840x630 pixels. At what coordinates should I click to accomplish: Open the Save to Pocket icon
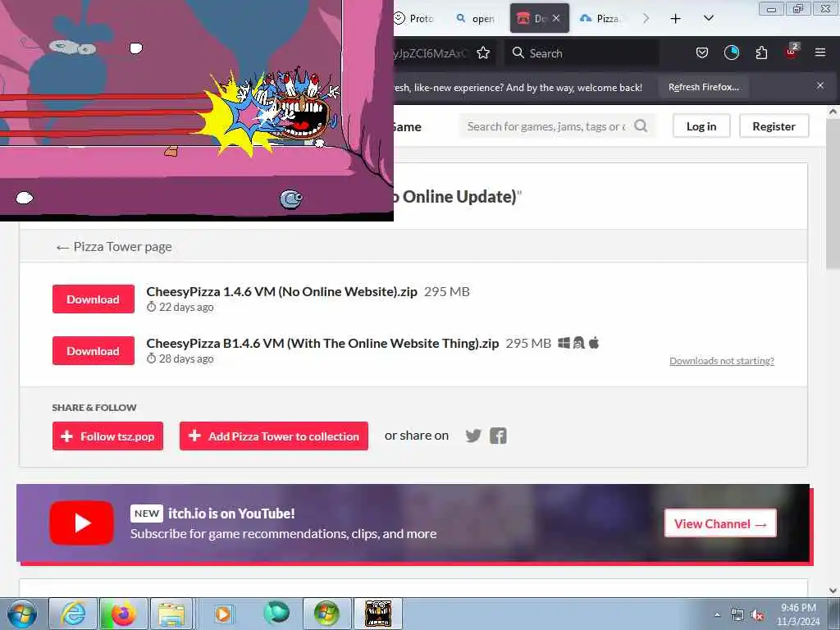tap(702, 52)
